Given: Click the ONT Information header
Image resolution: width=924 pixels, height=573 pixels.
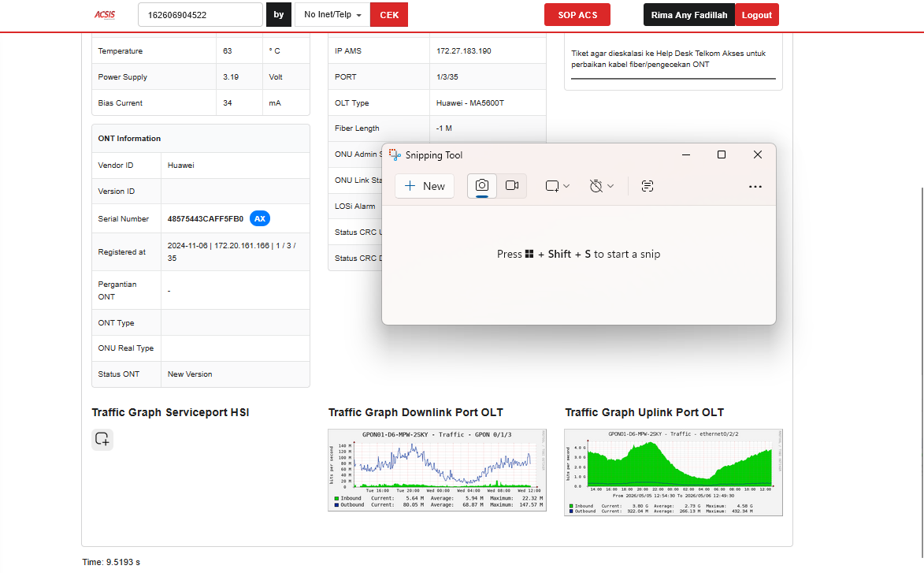Looking at the screenshot, I should click(x=129, y=139).
